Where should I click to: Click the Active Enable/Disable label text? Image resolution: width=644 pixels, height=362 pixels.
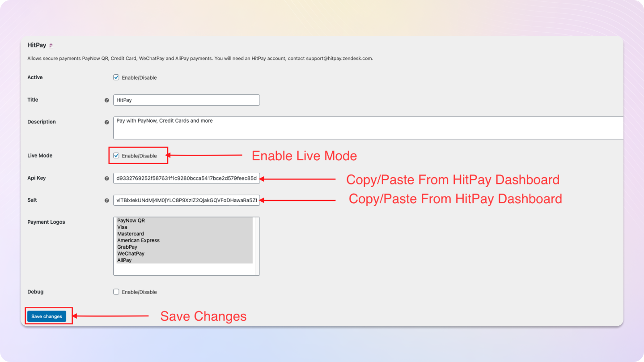click(x=139, y=78)
